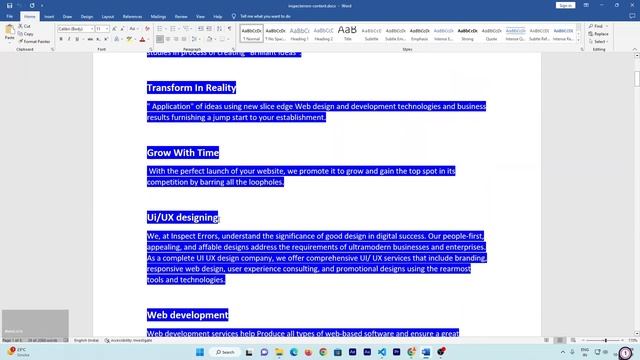Decrease paragraph indent
640x360 pixels.
point(200,29)
